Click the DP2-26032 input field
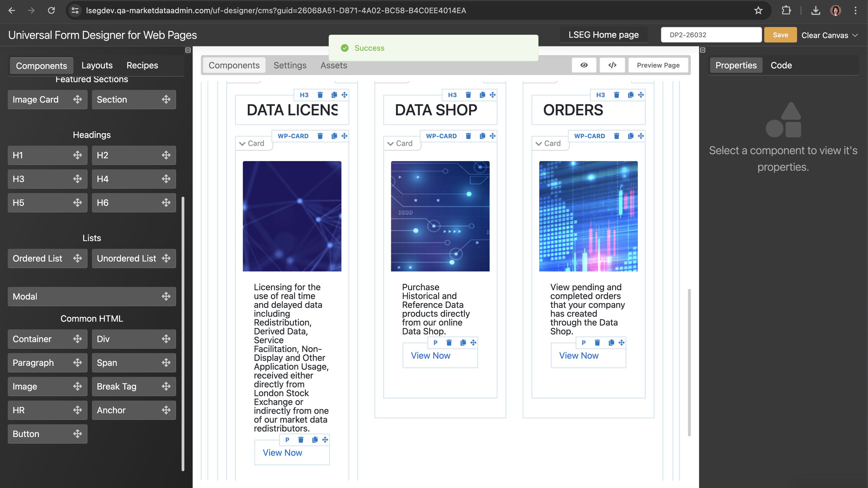 pyautogui.click(x=711, y=35)
